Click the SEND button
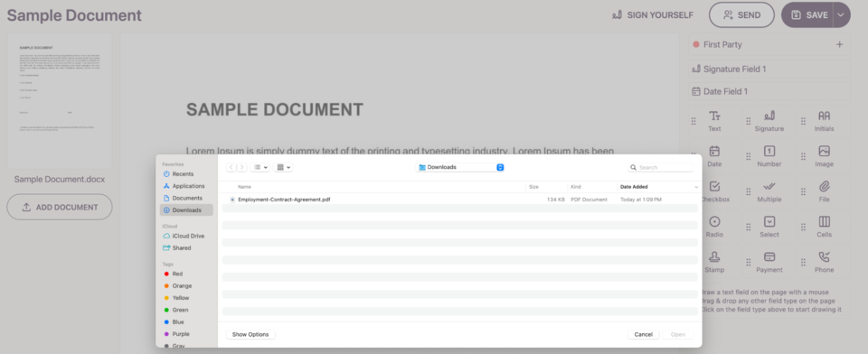 741,15
